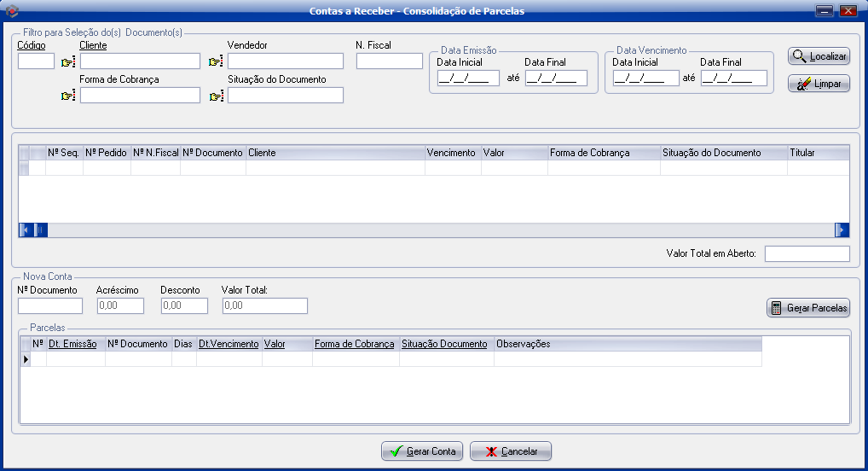The image size is (868, 471).
Task: Click the Localizar search button
Action: (x=819, y=56)
